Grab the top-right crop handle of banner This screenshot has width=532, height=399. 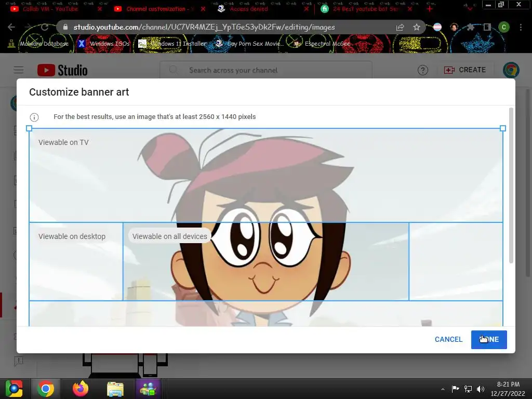click(503, 128)
